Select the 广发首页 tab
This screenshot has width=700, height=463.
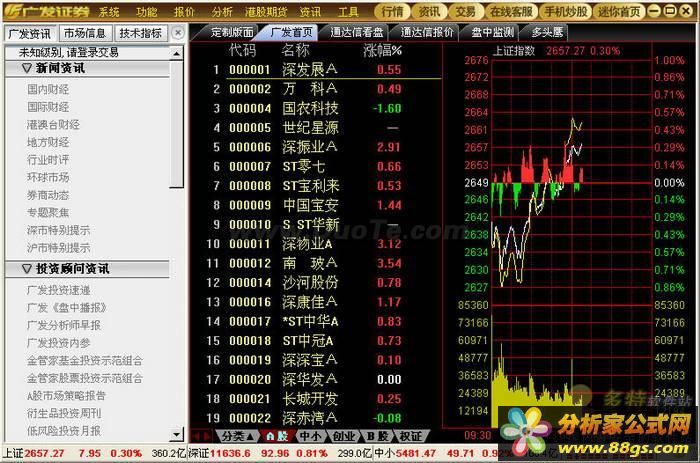[292, 32]
